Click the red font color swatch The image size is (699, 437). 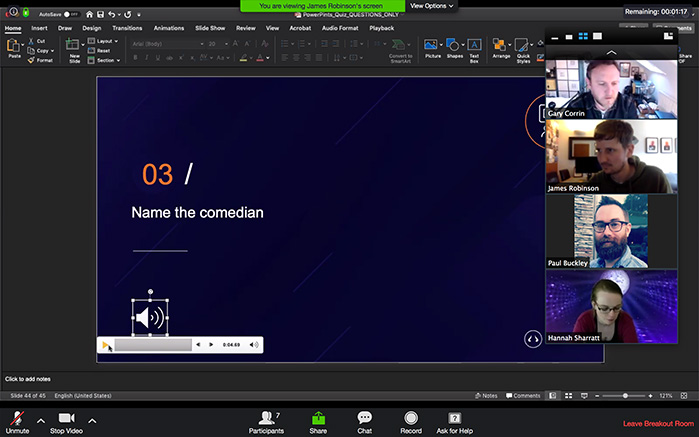[260, 58]
